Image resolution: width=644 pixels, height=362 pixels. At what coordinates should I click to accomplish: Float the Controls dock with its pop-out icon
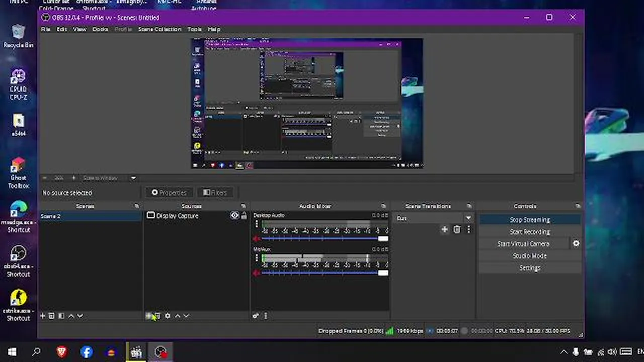coord(578,206)
